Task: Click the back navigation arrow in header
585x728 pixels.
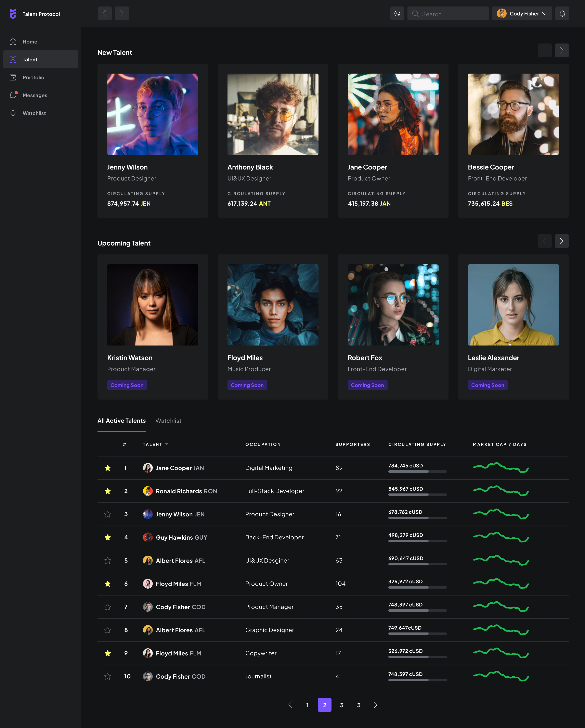Action: coord(105,13)
